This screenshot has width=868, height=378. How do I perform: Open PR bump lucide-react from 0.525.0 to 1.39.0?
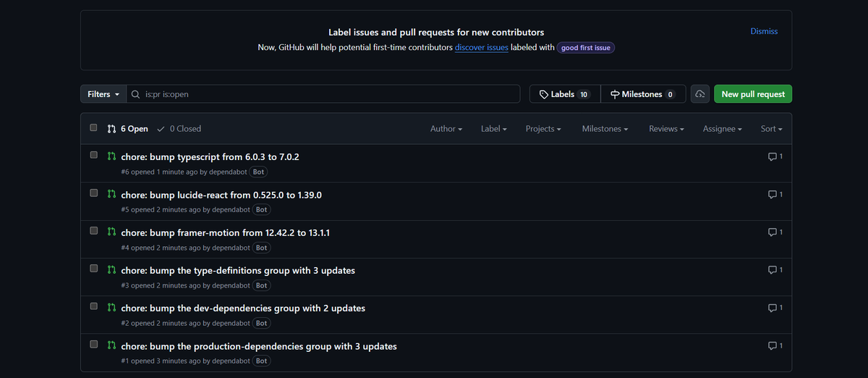click(221, 195)
